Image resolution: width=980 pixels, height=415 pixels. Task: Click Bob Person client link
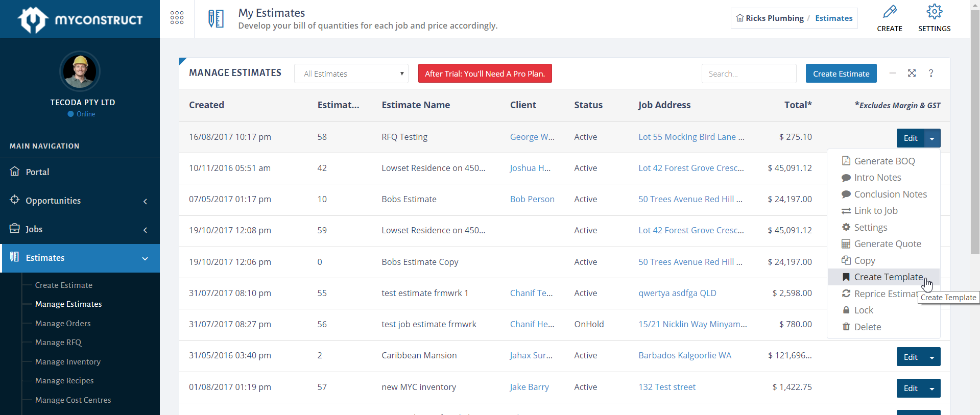point(532,199)
